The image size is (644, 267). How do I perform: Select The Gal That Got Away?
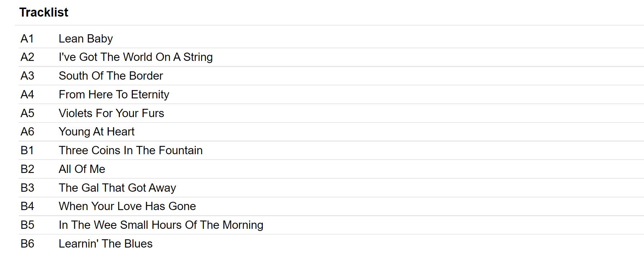(x=117, y=188)
